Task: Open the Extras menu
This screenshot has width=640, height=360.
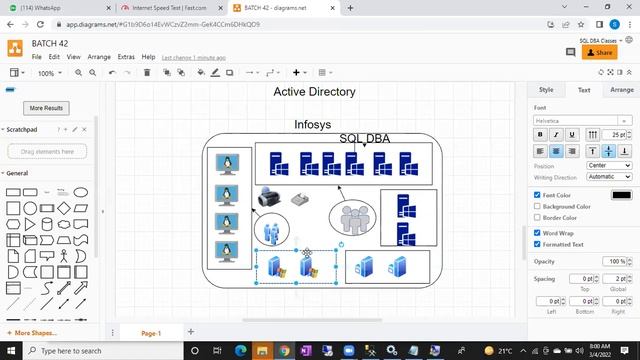Action: click(126, 57)
